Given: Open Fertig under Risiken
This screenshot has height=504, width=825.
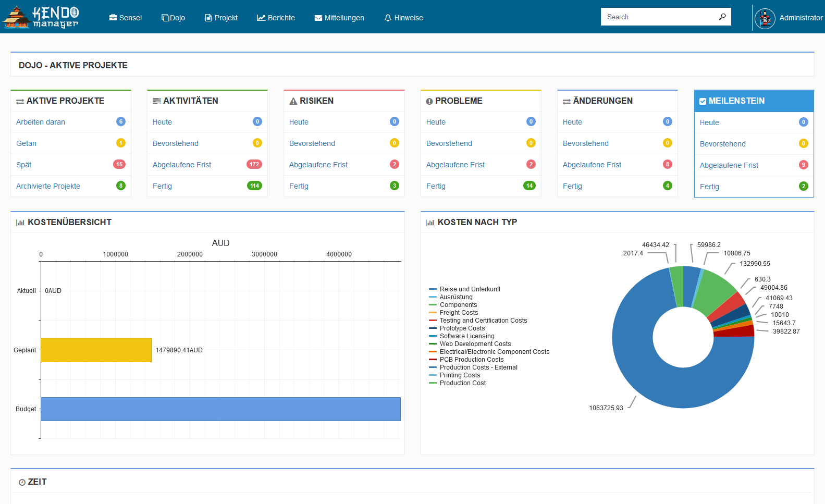Looking at the screenshot, I should coord(299,186).
